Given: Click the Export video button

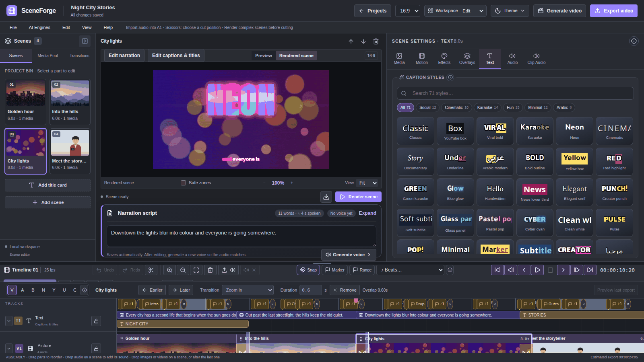Looking at the screenshot, I should coord(614,11).
